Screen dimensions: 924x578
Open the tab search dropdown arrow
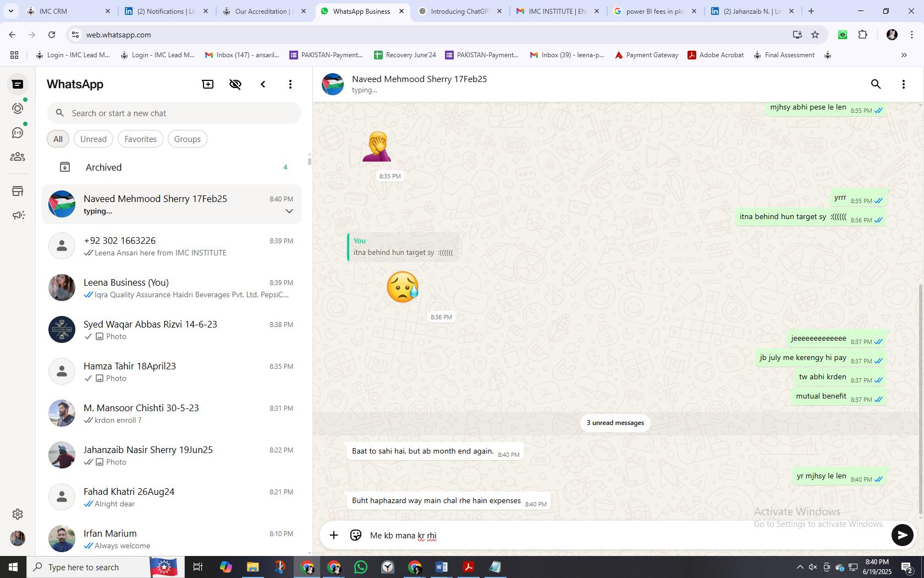pos(10,11)
